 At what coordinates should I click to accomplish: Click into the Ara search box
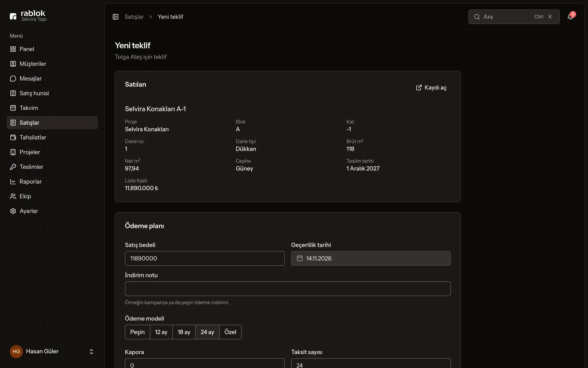(x=514, y=17)
